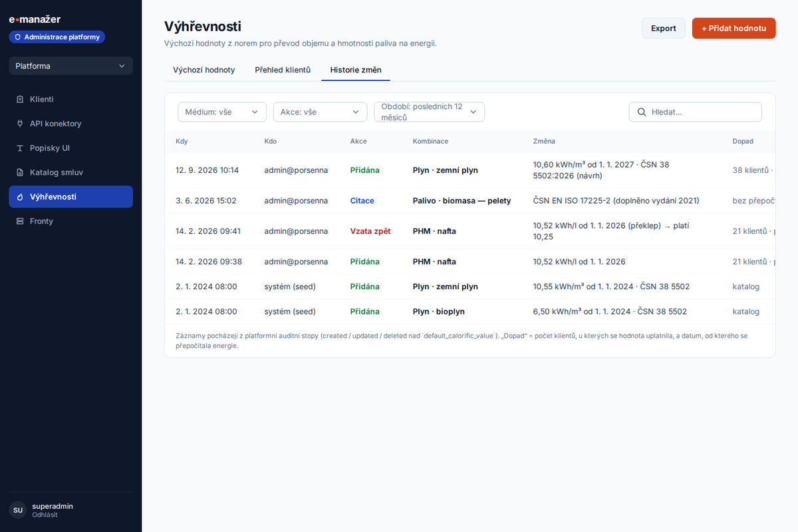This screenshot has height=532, width=798.
Task: Click the Kdy column header
Action: pos(182,141)
